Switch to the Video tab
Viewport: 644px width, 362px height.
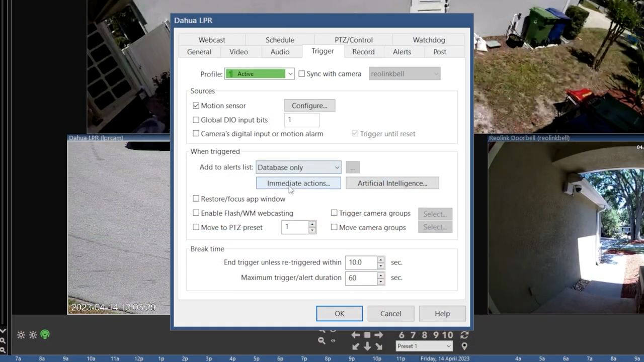[238, 52]
